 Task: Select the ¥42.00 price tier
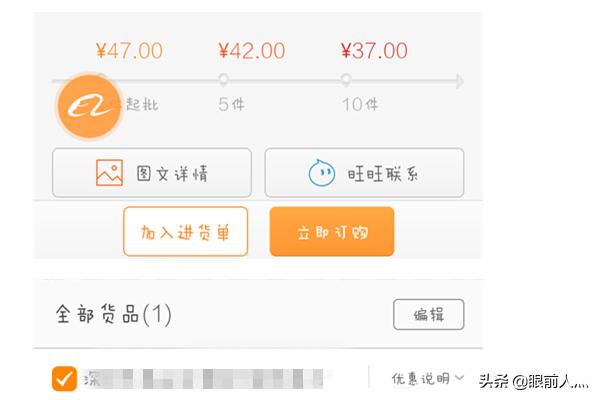[251, 51]
